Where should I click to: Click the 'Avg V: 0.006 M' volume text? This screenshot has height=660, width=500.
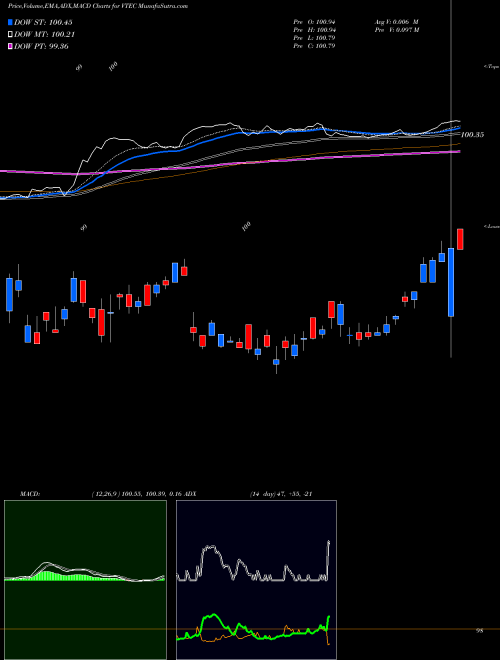click(x=396, y=22)
